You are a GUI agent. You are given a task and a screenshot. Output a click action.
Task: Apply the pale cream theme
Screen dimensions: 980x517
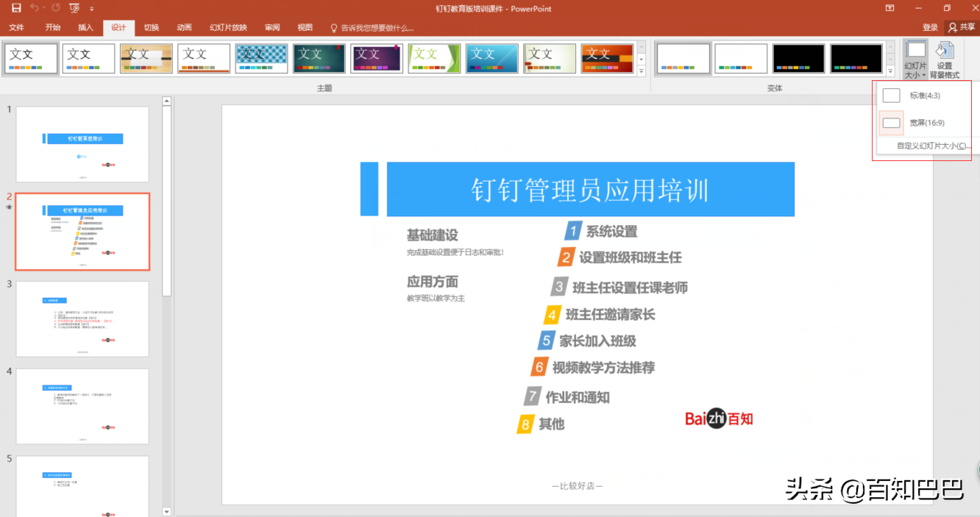click(550, 58)
